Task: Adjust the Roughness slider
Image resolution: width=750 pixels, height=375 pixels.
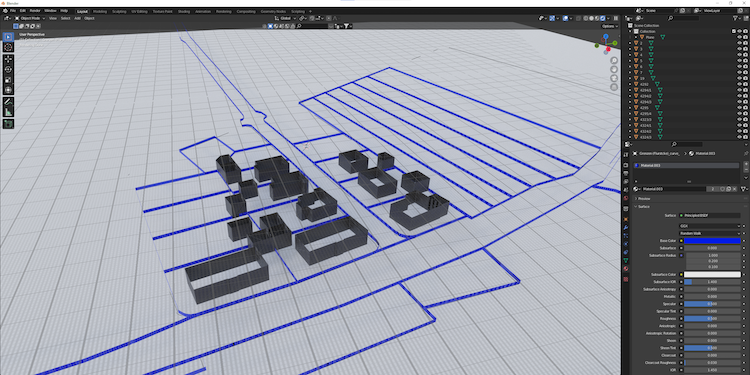Action: pos(712,319)
